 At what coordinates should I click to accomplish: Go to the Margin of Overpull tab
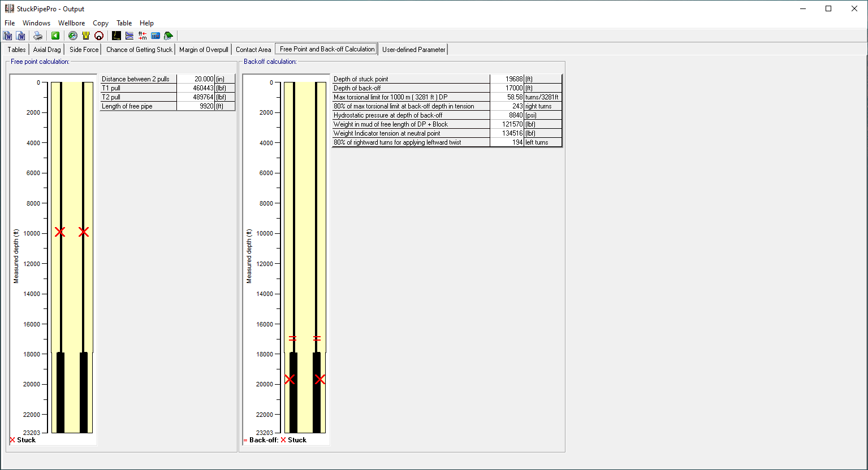[x=204, y=50]
